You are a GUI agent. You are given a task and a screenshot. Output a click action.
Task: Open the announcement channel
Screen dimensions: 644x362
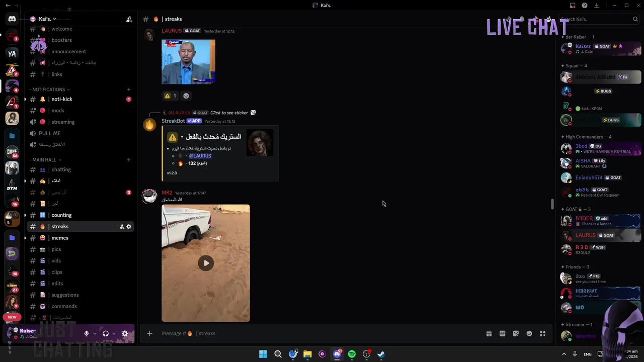[80, 52]
